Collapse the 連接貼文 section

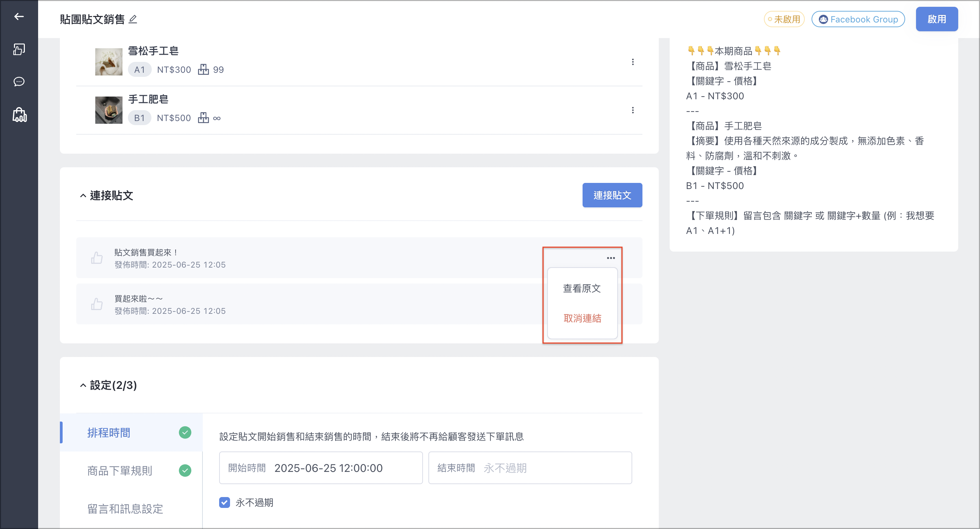83,196
